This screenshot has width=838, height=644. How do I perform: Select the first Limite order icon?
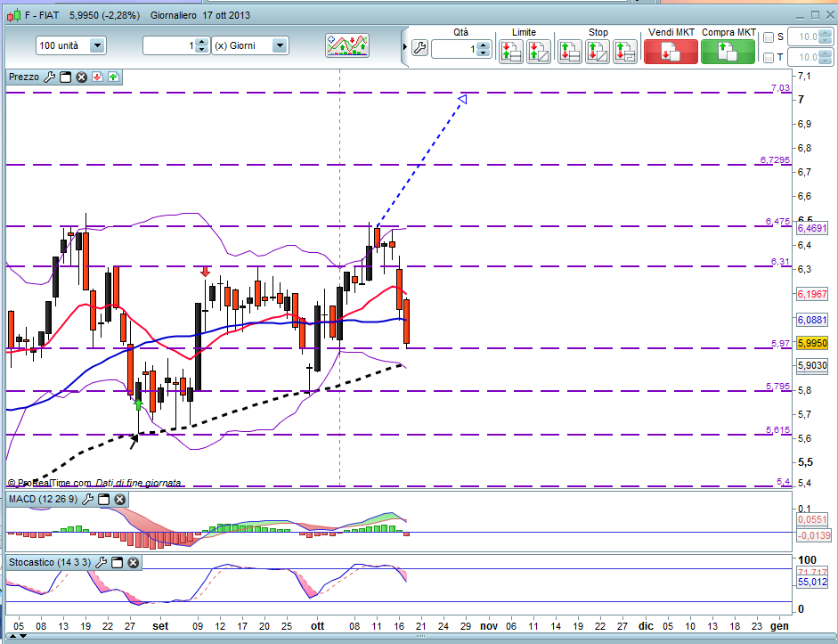[x=511, y=52]
